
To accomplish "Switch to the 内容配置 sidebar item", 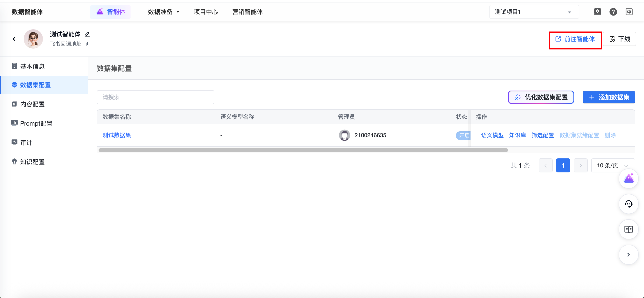I will click(32, 104).
